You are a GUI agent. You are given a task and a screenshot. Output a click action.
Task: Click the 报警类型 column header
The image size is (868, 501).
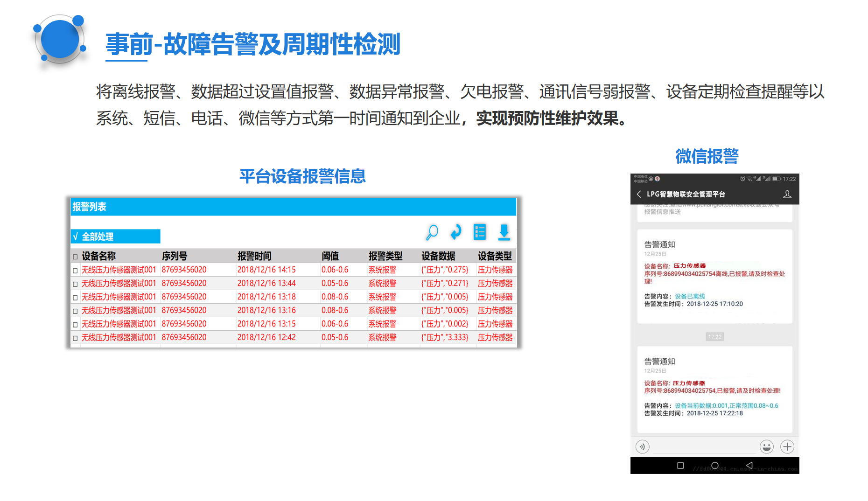point(385,256)
